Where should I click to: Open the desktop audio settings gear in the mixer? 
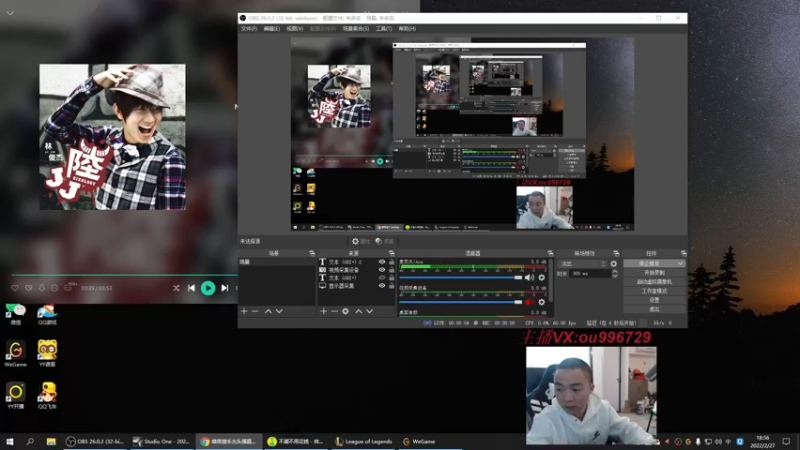click(542, 277)
